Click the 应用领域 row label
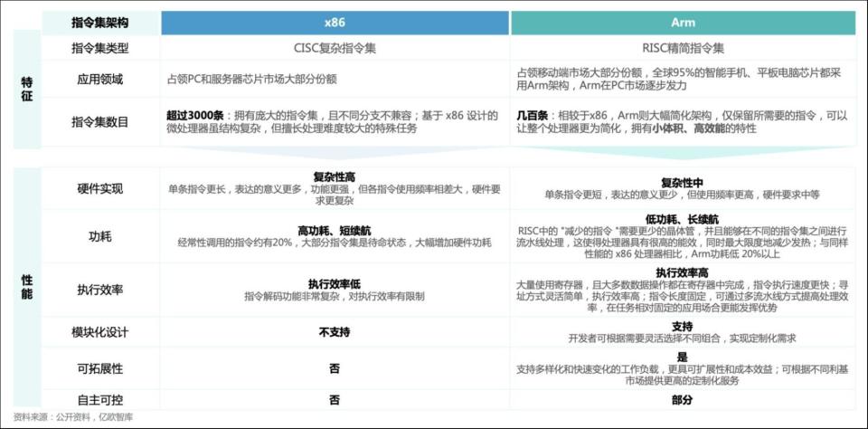Screen dimensions: 868x429 click(99, 80)
